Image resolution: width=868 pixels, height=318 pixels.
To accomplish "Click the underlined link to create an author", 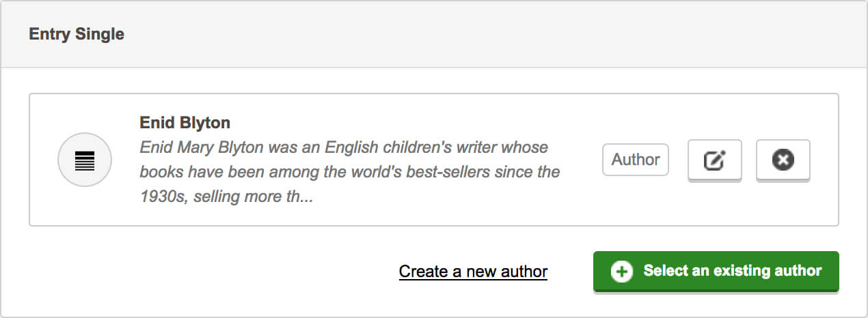I will [473, 272].
